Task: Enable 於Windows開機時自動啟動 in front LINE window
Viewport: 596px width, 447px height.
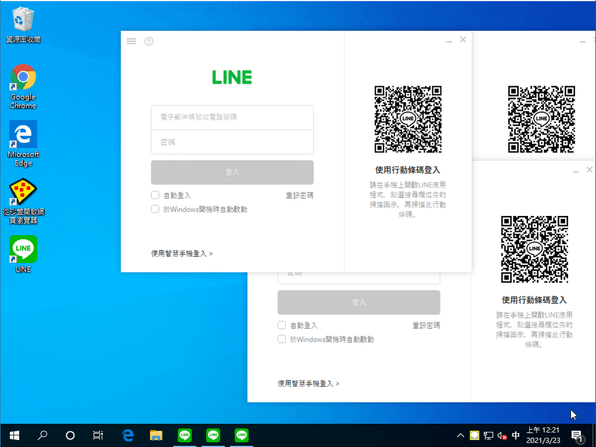Action: pyautogui.click(x=155, y=209)
